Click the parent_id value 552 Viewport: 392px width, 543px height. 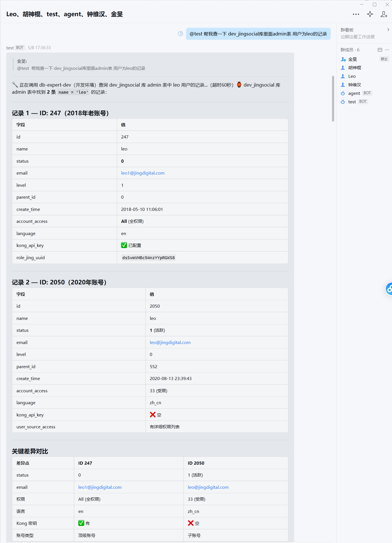(153, 366)
